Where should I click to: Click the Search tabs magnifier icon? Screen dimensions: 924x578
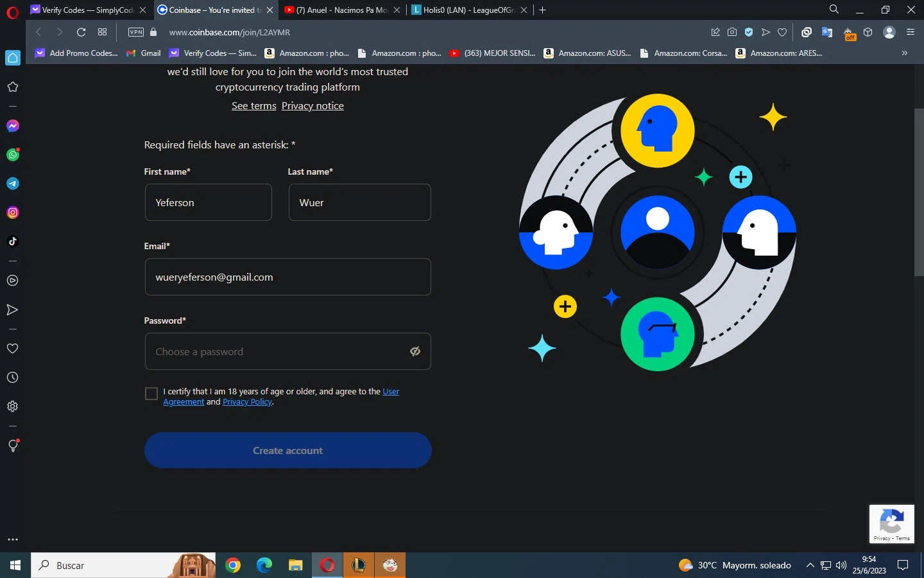pyautogui.click(x=834, y=10)
